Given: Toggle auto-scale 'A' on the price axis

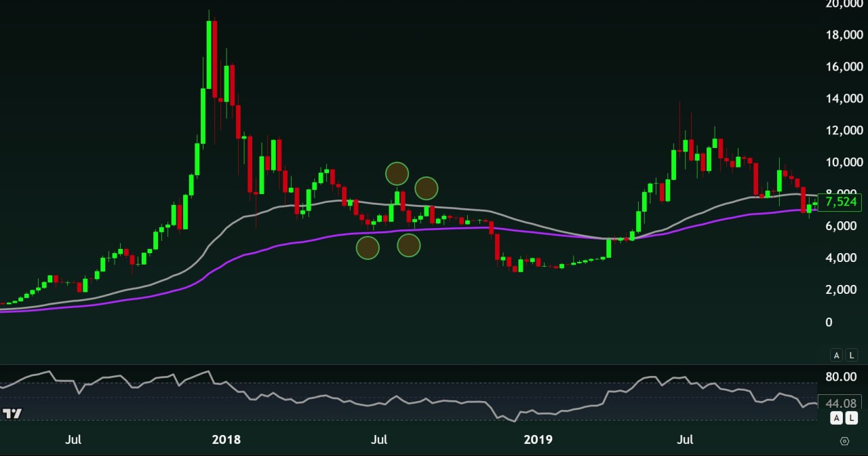Looking at the screenshot, I should tap(836, 355).
